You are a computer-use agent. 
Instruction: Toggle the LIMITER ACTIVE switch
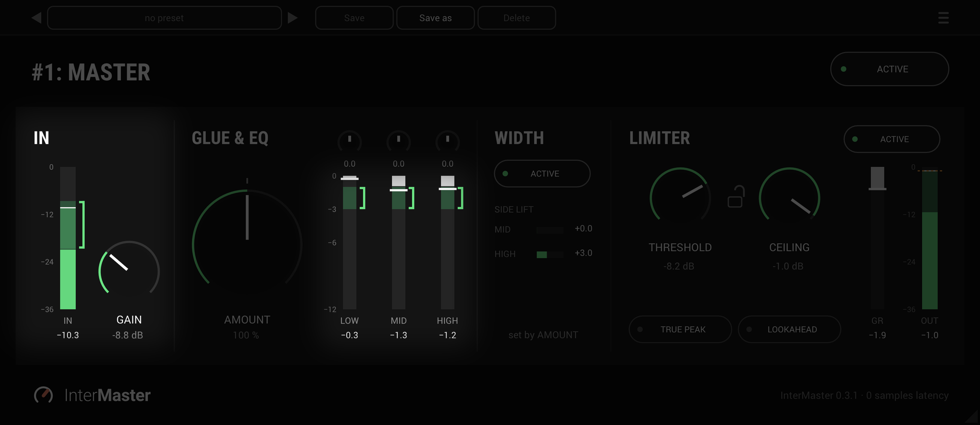click(892, 139)
